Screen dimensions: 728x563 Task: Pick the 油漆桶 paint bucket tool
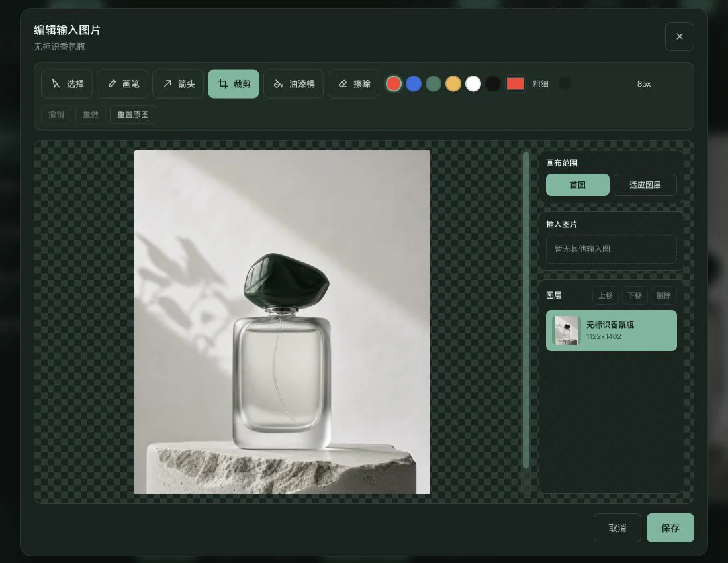pyautogui.click(x=293, y=83)
